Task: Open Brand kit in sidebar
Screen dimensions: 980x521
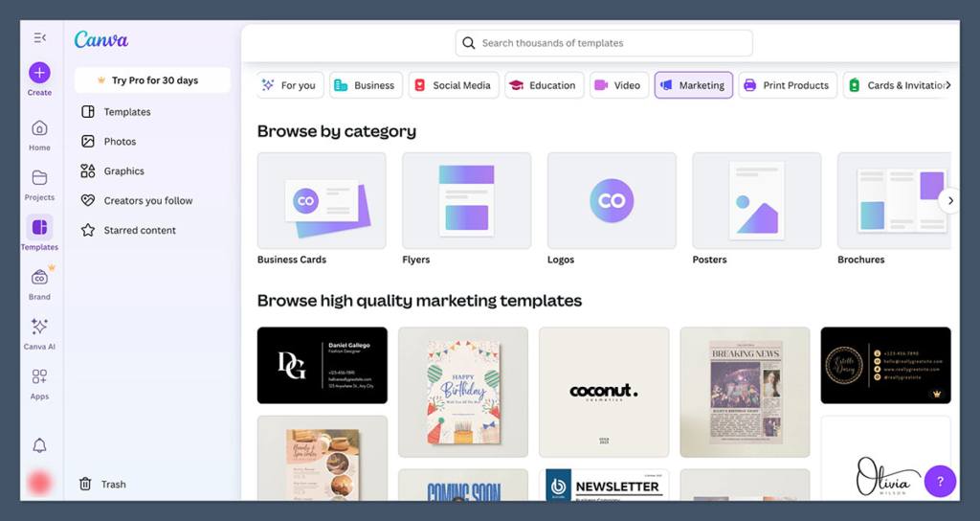Action: tap(39, 278)
